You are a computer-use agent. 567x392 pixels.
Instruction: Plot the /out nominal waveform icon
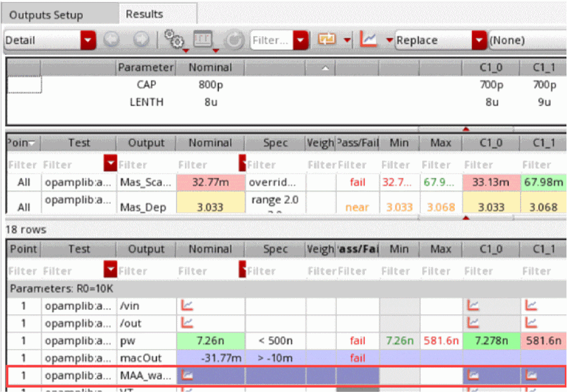tap(187, 323)
